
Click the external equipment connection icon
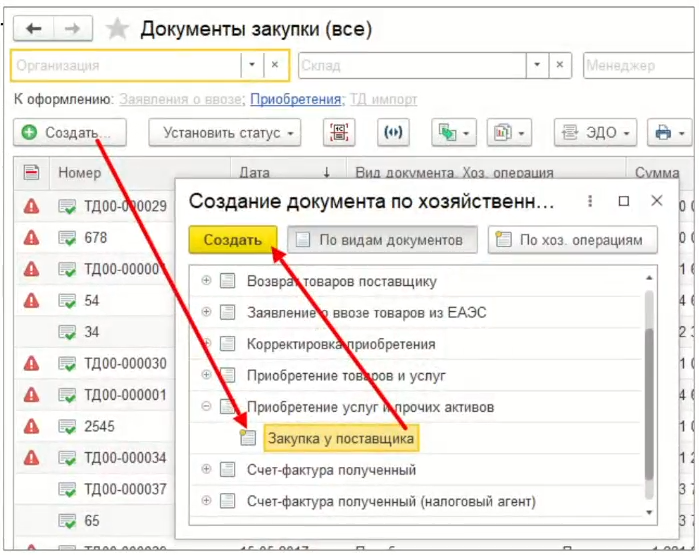tap(393, 132)
